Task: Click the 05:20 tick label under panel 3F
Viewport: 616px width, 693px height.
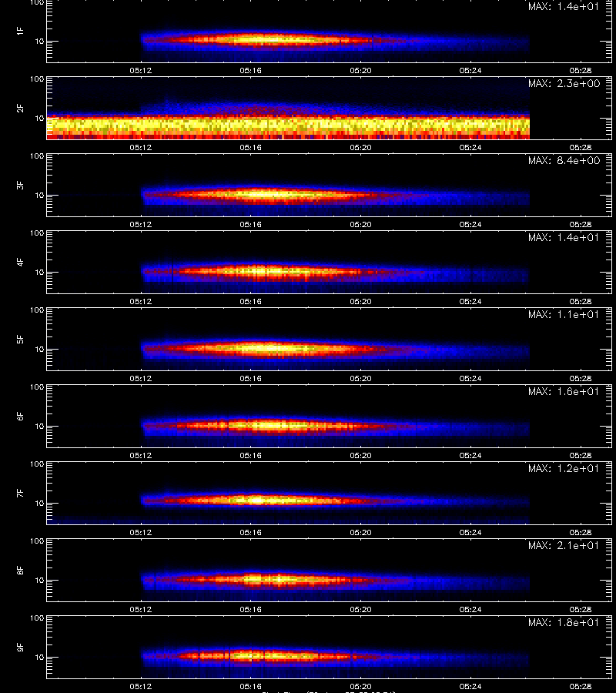Action: pyautogui.click(x=360, y=225)
